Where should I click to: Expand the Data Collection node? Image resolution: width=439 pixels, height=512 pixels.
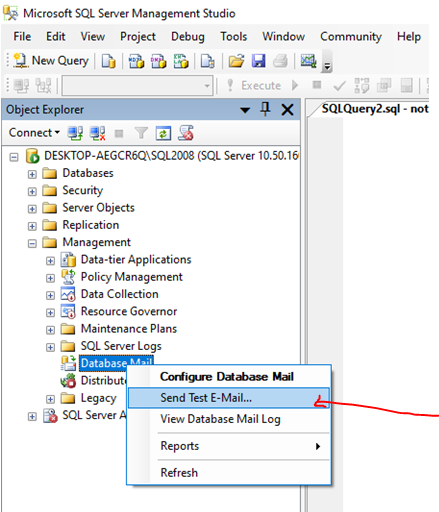[50, 295]
